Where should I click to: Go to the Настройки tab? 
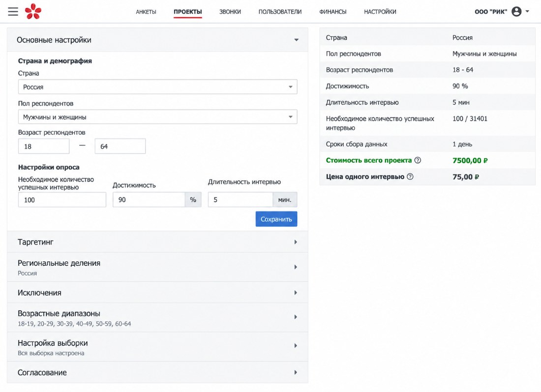click(380, 12)
